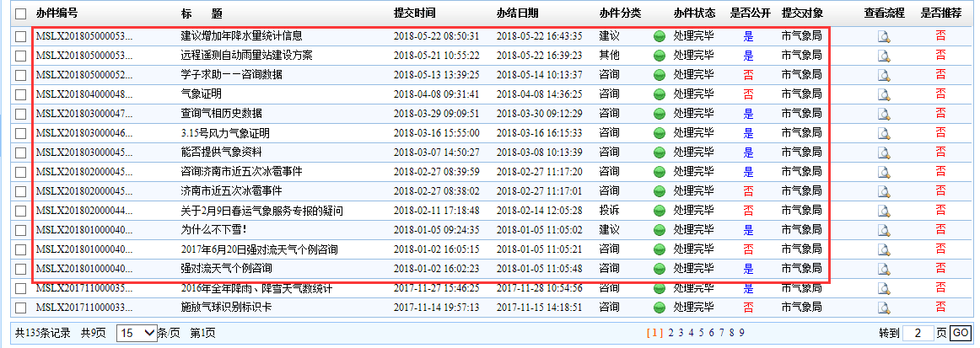Open view-process icon for 建议增加年降水量统计信息 row
Viewport: 980px width, 348px height.
pyautogui.click(x=883, y=36)
